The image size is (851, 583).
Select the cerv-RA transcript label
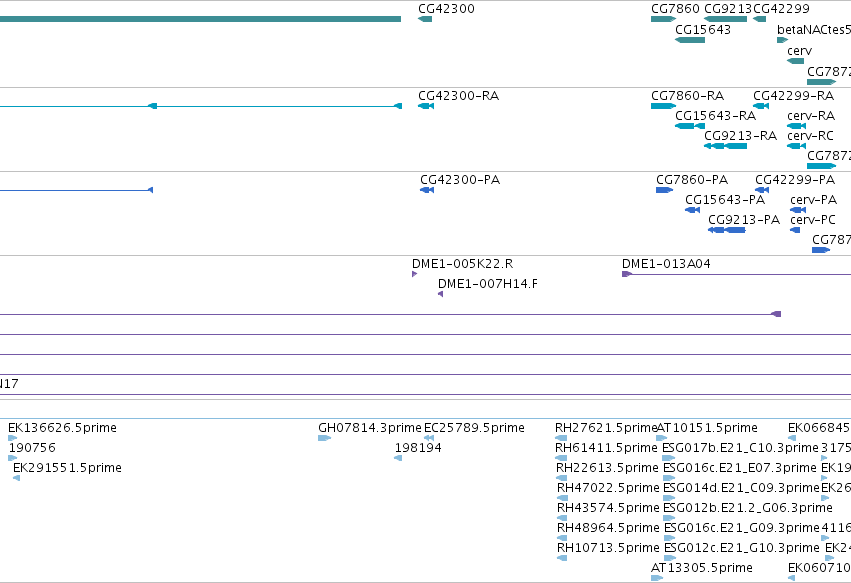[811, 116]
